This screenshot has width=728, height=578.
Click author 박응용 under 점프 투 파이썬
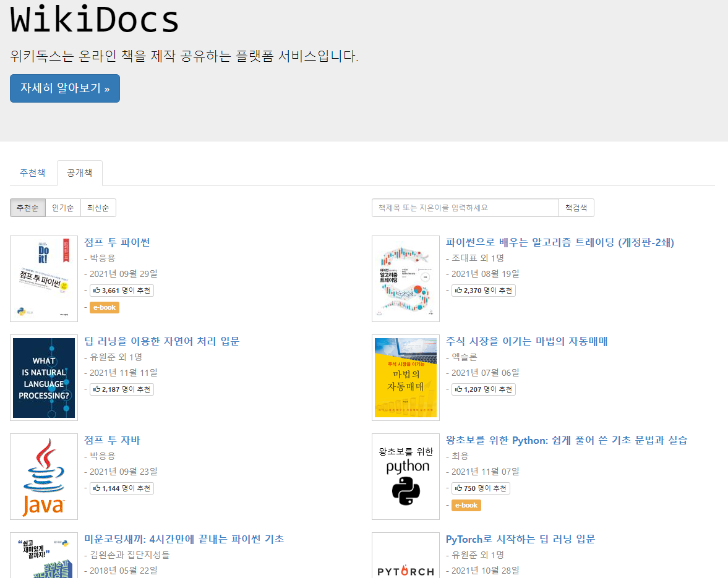tap(102, 258)
